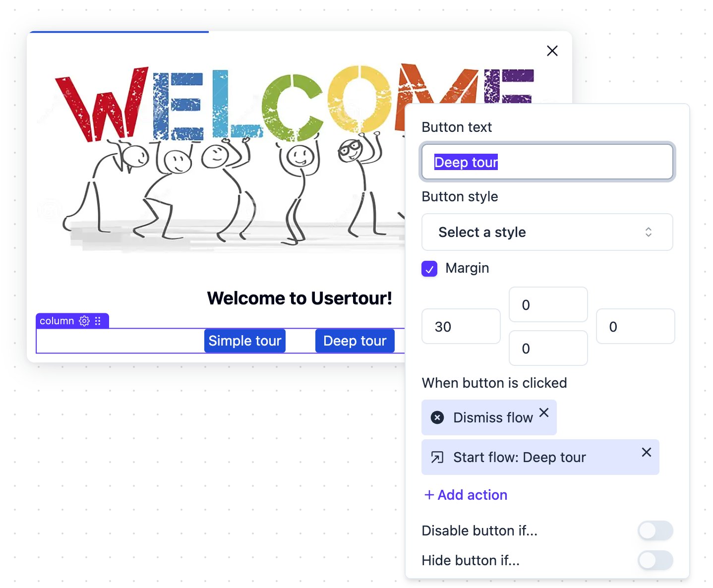The height and width of the screenshot is (588, 713).
Task: Click the Deep tour button in modal
Action: (355, 341)
